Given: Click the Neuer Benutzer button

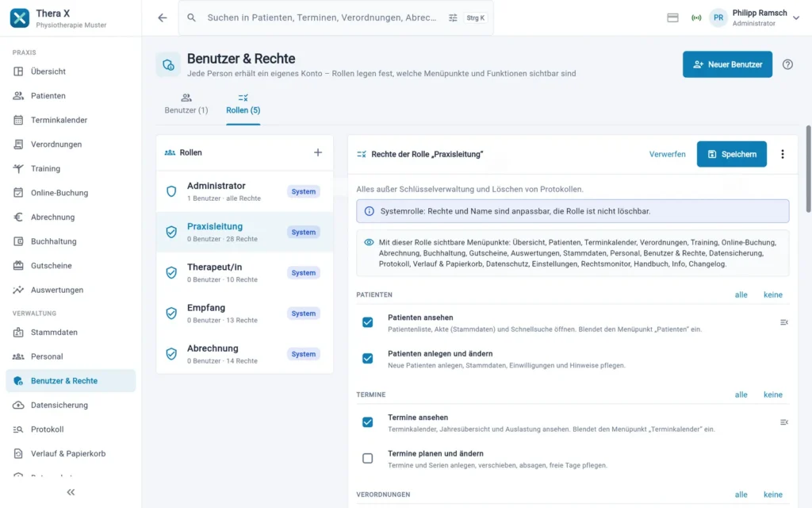Looking at the screenshot, I should [x=728, y=64].
